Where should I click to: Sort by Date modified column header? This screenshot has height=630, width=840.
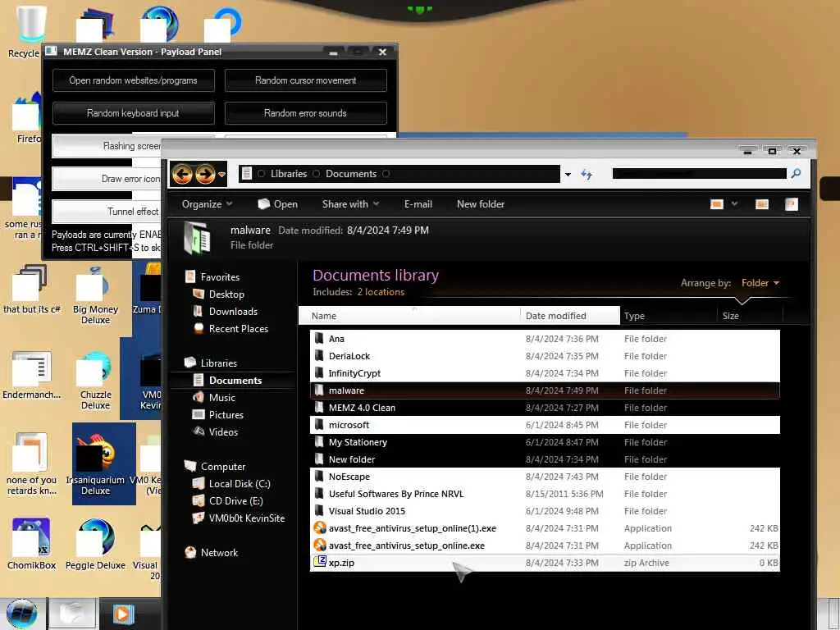coord(570,316)
